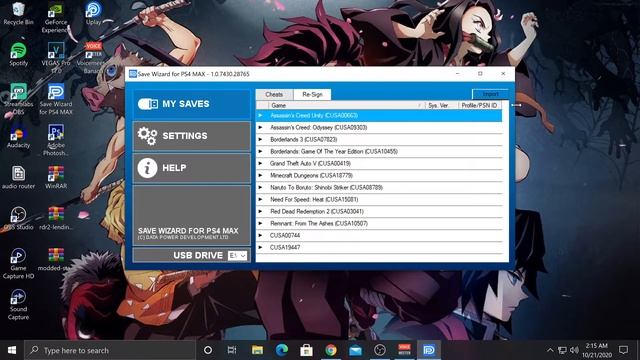Viewport: 640px width, 360px height.
Task: Open Task View in the taskbar
Action: pos(232,350)
